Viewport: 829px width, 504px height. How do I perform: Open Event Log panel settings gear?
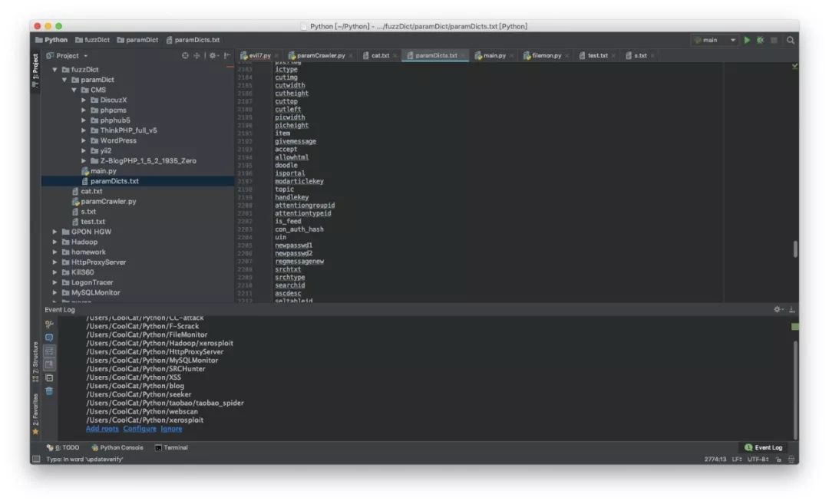(778, 309)
